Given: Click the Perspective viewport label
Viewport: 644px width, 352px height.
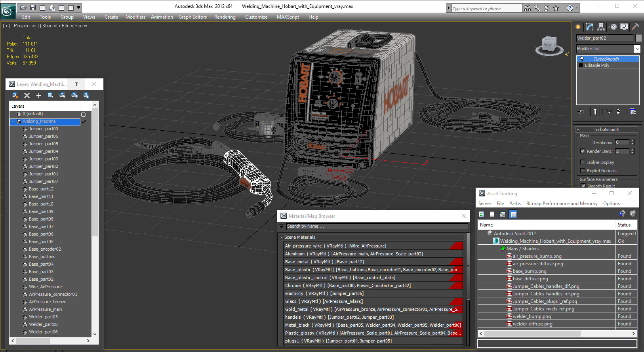Looking at the screenshot, I should coord(25,26).
